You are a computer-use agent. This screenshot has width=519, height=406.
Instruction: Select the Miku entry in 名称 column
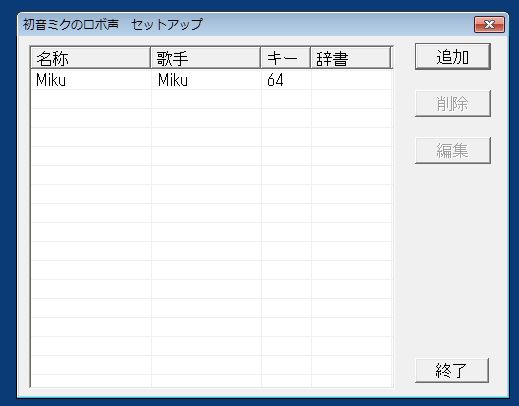coord(51,80)
